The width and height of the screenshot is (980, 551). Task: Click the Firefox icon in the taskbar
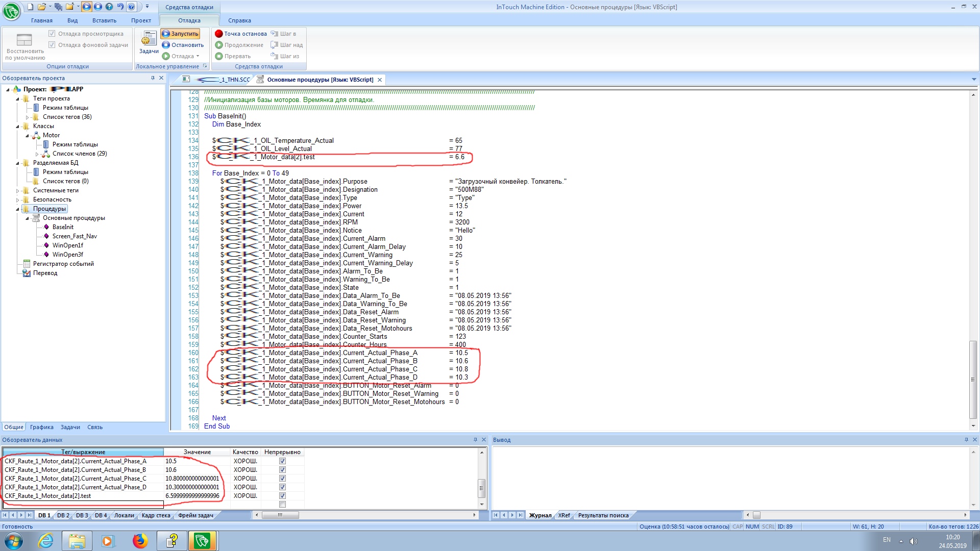(x=140, y=541)
